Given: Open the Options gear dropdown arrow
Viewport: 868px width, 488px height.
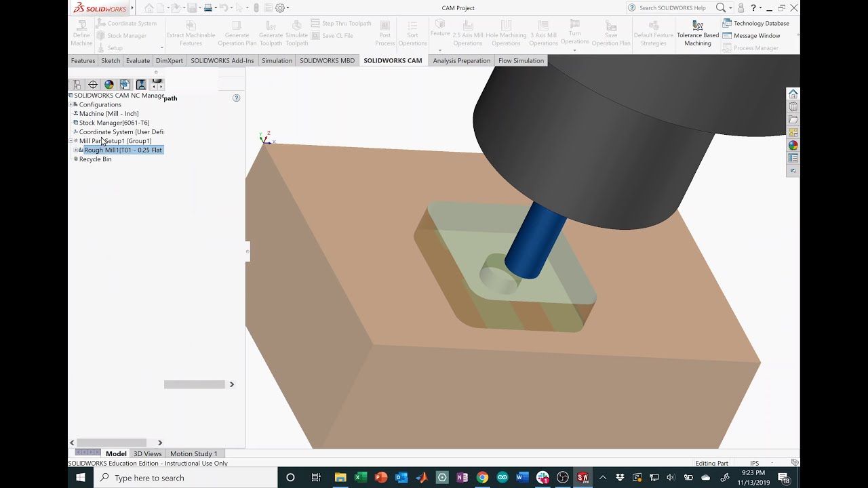Looking at the screenshot, I should pos(288,8).
